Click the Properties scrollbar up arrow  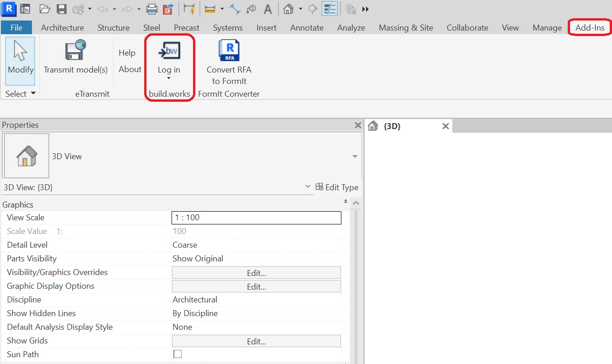[356, 203]
